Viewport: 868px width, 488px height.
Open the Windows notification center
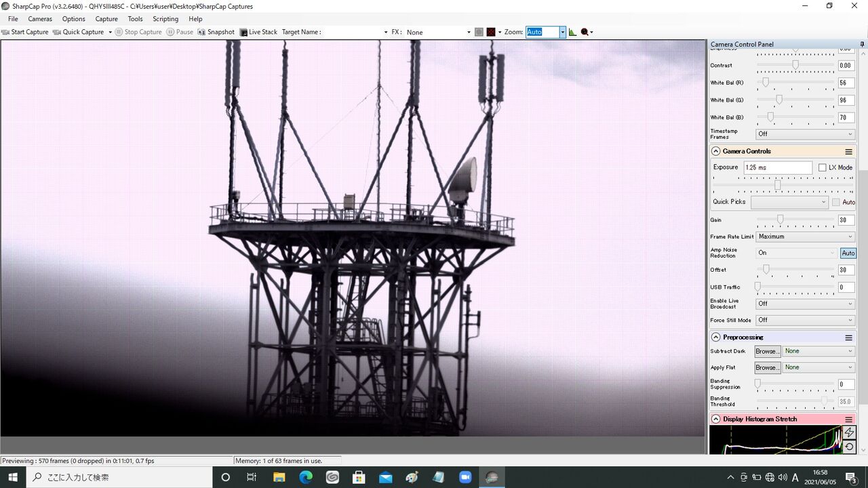[851, 477]
